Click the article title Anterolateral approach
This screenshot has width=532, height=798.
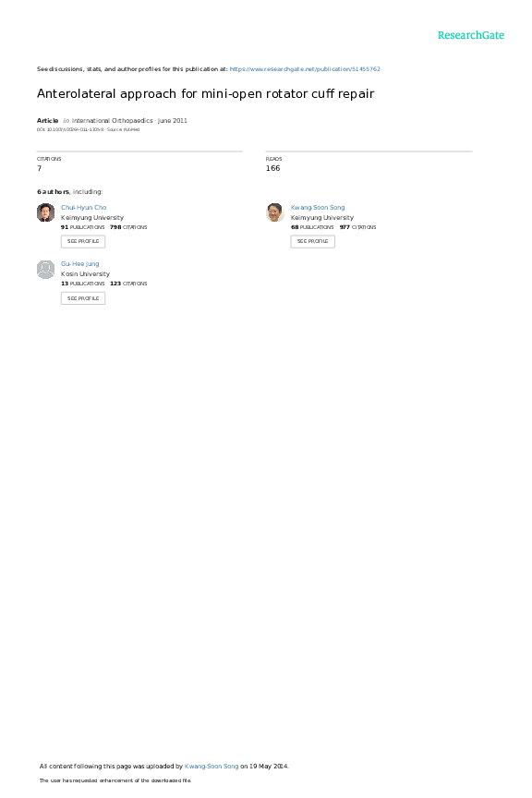tap(205, 93)
